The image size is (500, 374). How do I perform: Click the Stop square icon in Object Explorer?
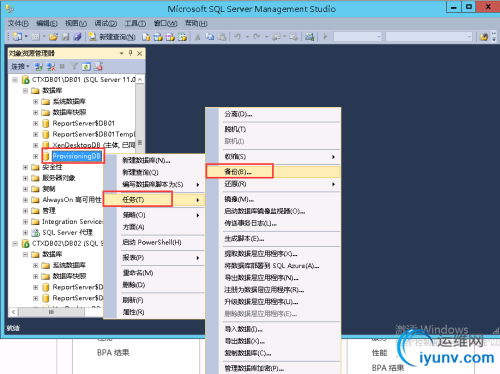point(62,67)
